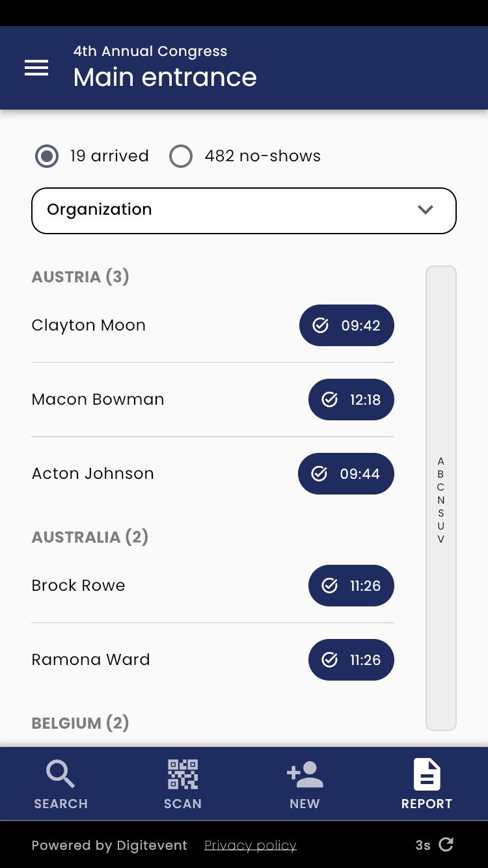This screenshot has width=488, height=868.
Task: Expand the Organization chevron arrow
Action: 426,210
